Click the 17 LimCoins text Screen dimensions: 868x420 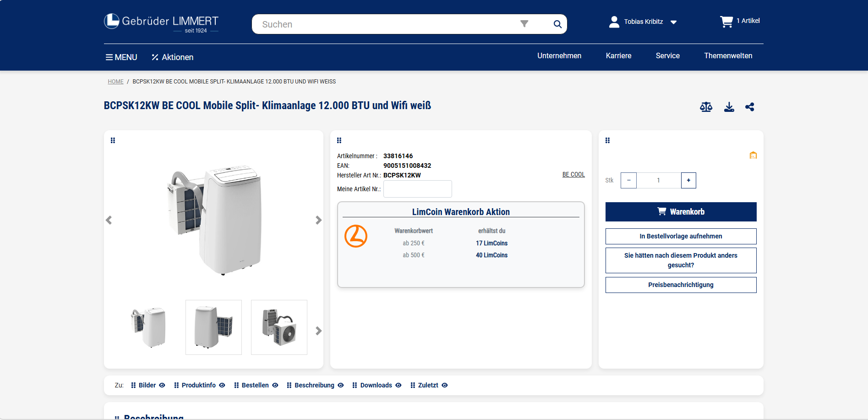click(x=491, y=243)
